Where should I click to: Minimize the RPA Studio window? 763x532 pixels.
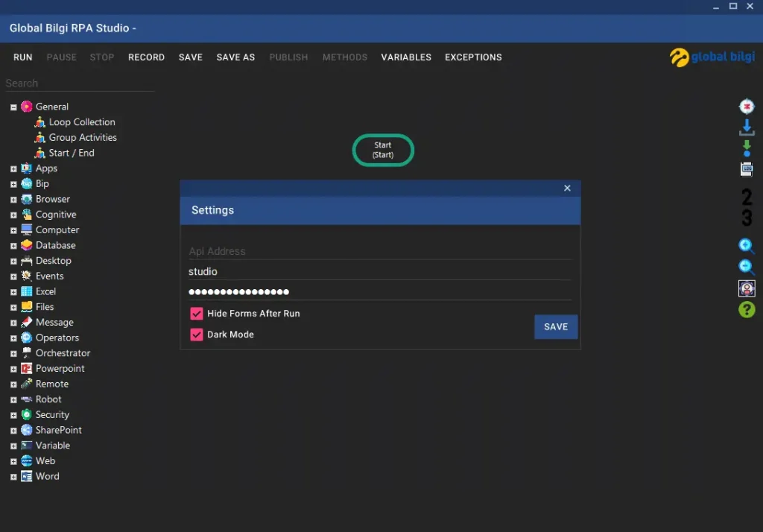[x=716, y=7]
